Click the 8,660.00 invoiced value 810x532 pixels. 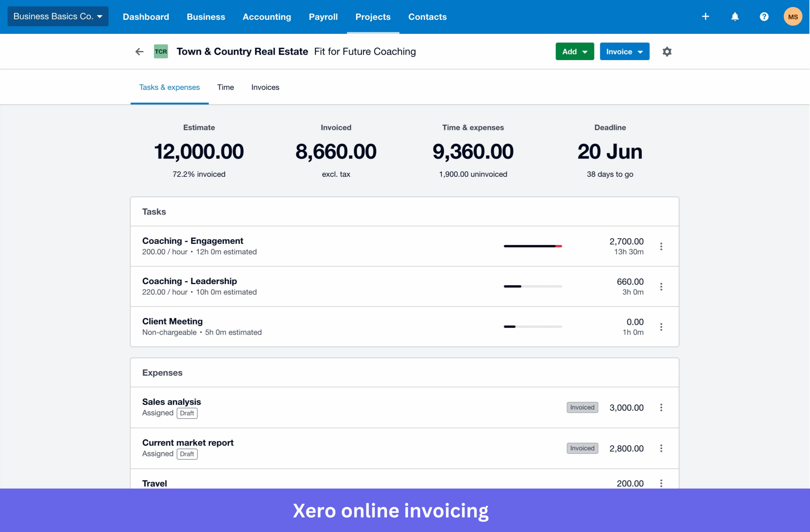click(336, 152)
